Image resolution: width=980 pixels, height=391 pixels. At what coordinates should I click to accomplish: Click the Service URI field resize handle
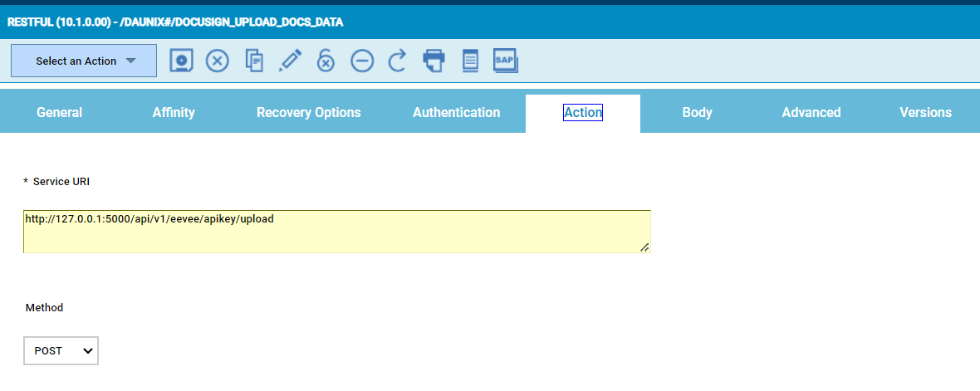[x=644, y=247]
